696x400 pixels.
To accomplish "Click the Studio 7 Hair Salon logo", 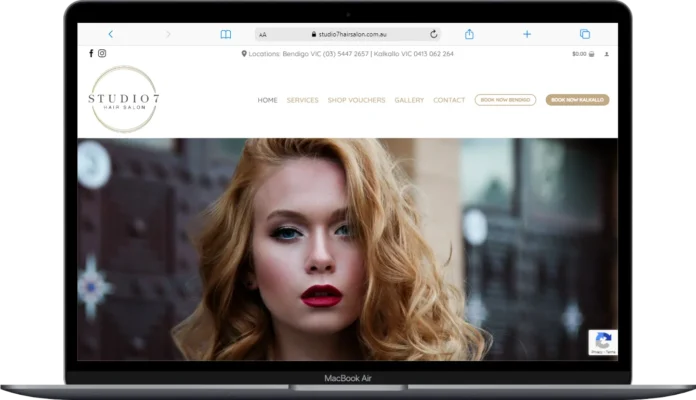I will coord(123,99).
